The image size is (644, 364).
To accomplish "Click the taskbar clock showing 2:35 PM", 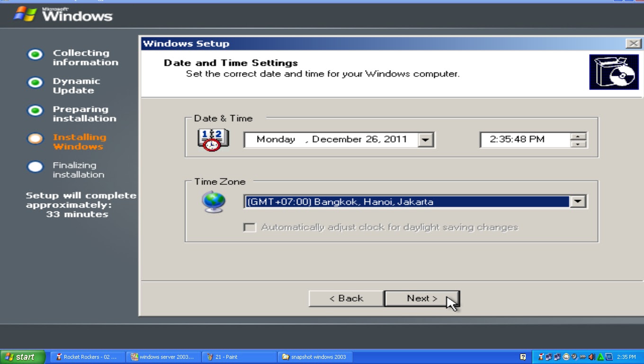I will (x=626, y=357).
